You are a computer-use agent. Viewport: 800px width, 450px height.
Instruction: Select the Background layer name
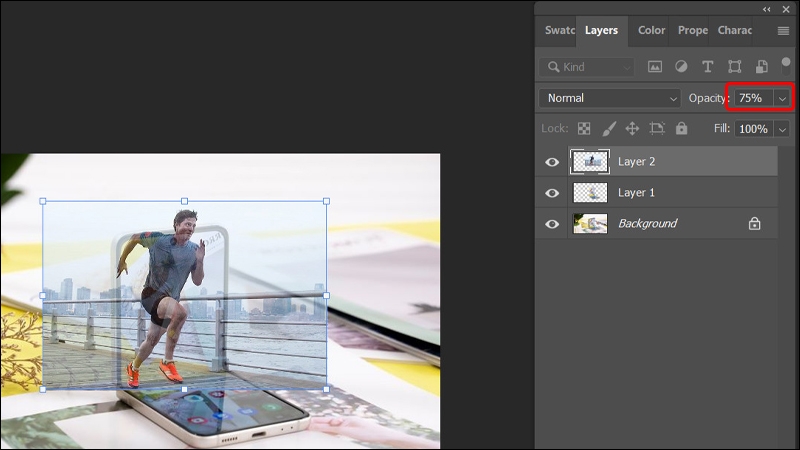click(x=647, y=223)
